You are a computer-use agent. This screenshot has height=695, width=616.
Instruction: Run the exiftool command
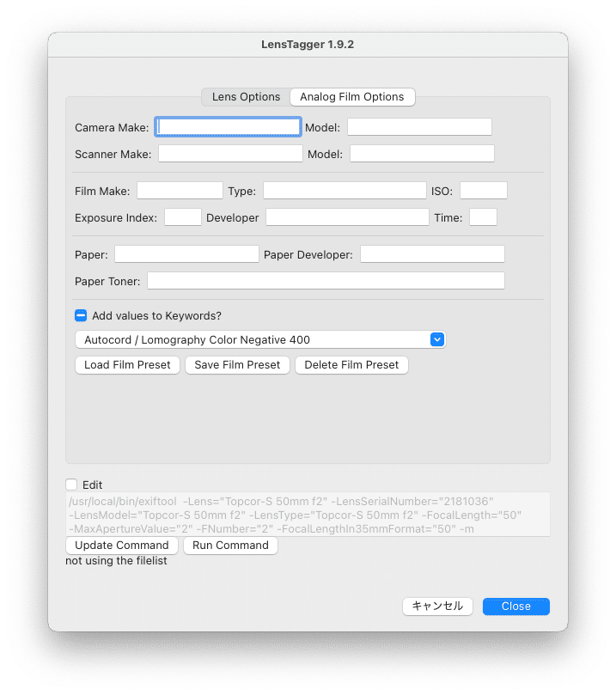[230, 545]
